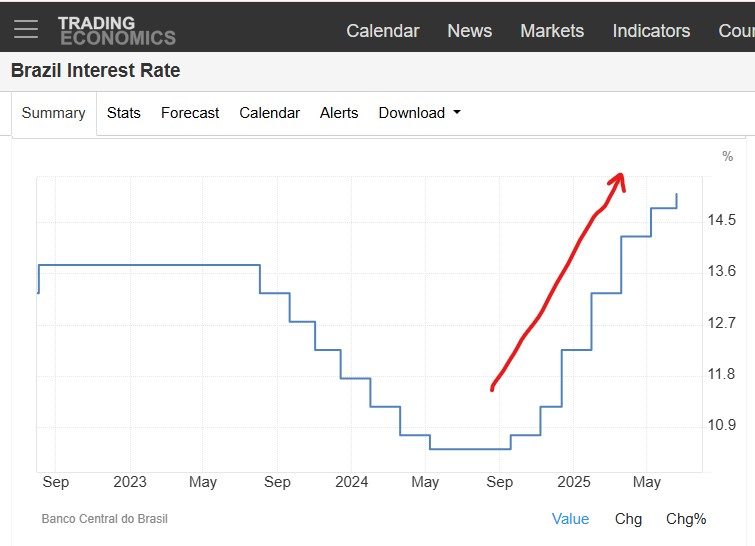Click the flat 13.75 plateau line

[149, 265]
